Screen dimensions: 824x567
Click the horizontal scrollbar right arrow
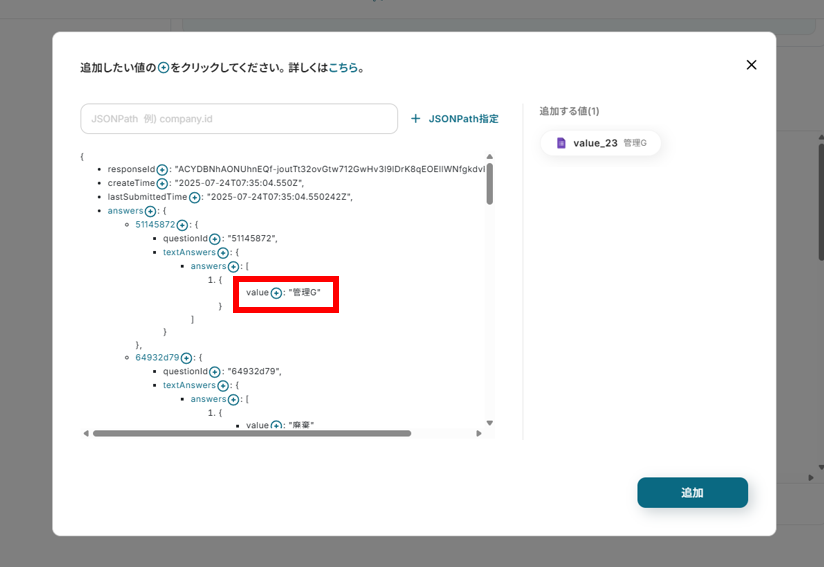pos(479,433)
